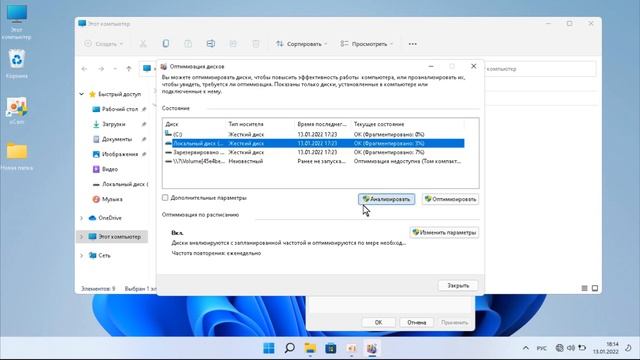Open the Просмотреть dropdown

pyautogui.click(x=367, y=44)
